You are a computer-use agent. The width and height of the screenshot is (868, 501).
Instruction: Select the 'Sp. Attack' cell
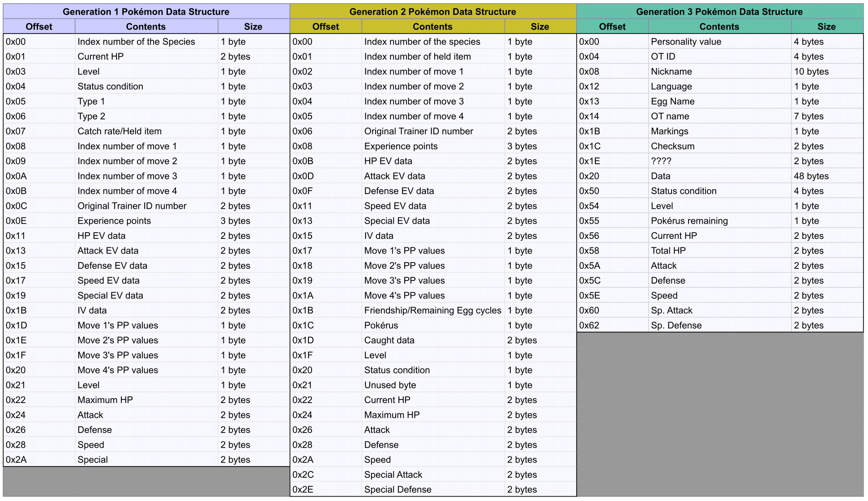pos(720,310)
